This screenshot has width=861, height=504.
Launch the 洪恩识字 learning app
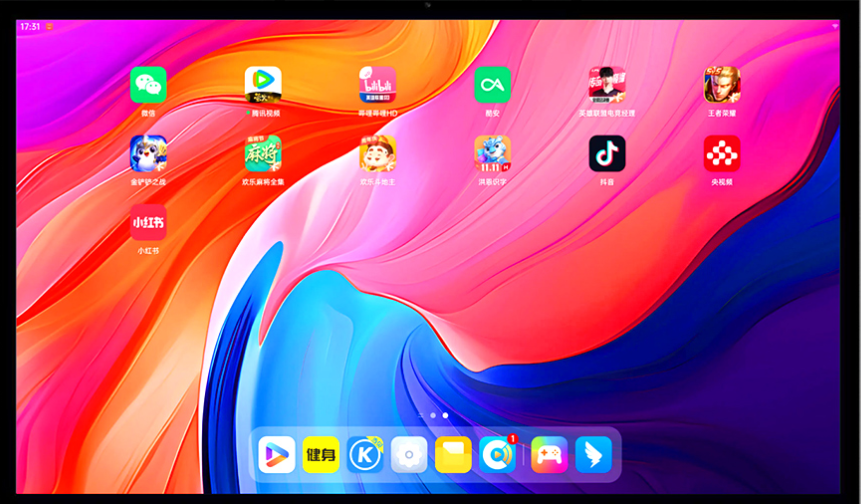(492, 154)
